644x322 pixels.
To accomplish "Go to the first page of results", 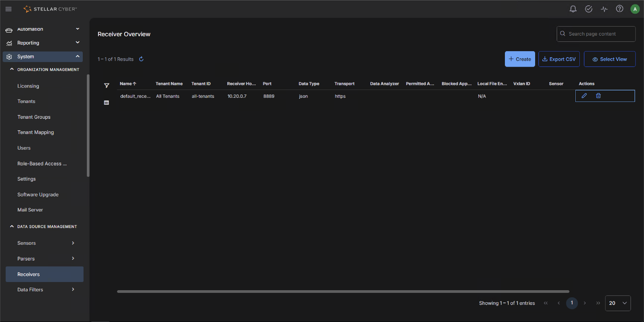I will [545, 303].
